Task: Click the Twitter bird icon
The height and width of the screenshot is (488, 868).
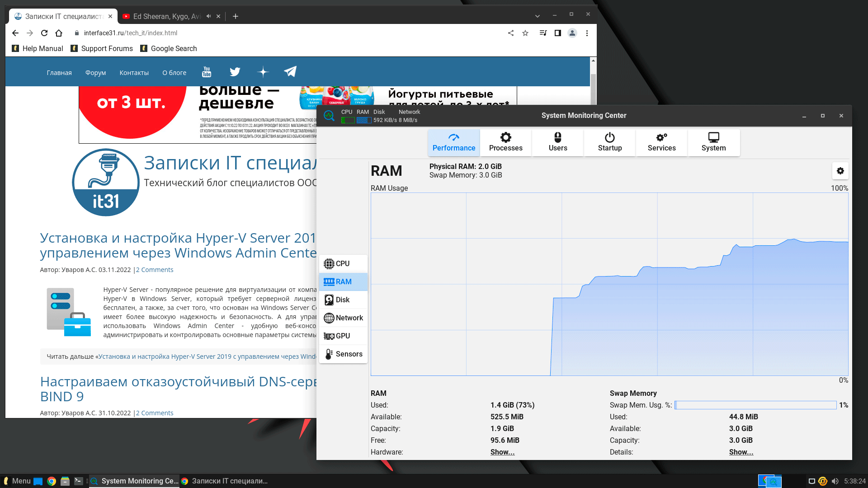Action: point(235,72)
